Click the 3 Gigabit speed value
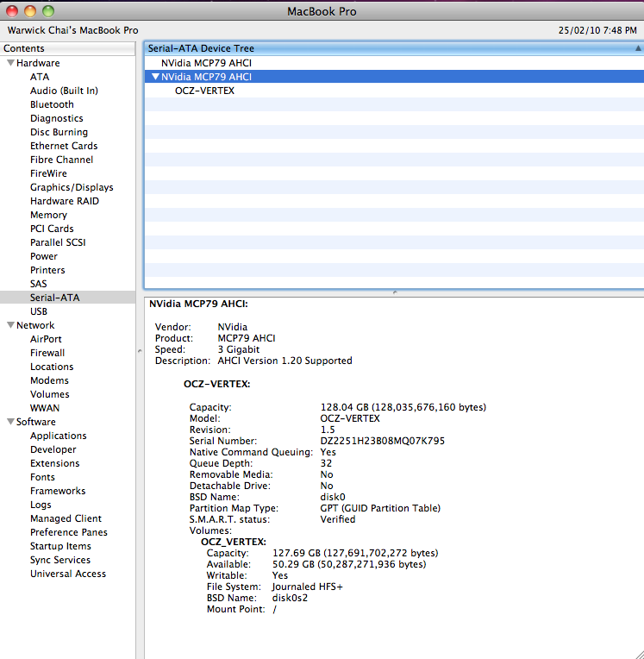 [x=239, y=349]
